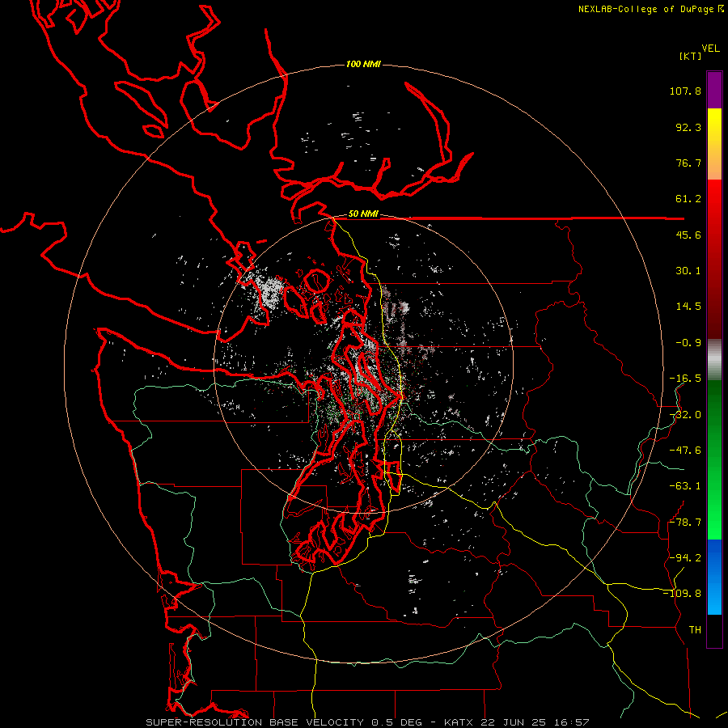Click the 107.8 velocity scale value
Screen dimensions: 728x728
point(685,91)
